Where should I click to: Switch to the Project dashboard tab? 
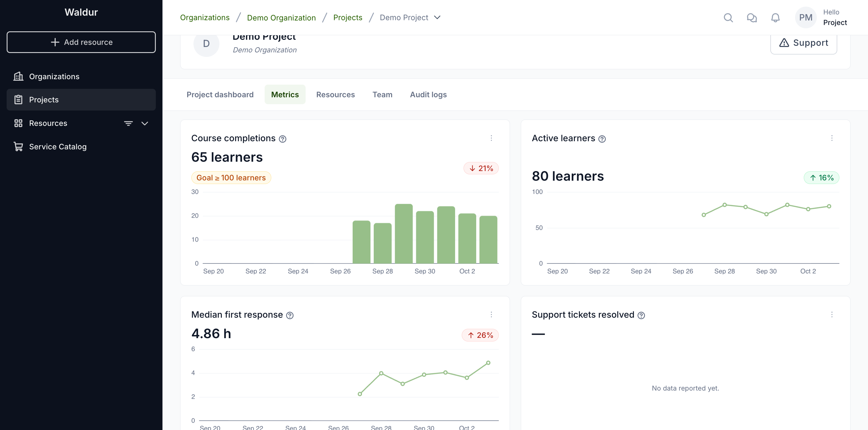[x=220, y=95]
